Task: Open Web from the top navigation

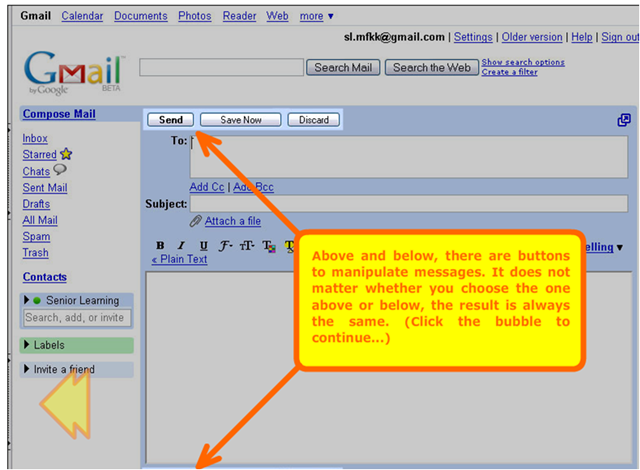Action: pyautogui.click(x=277, y=16)
